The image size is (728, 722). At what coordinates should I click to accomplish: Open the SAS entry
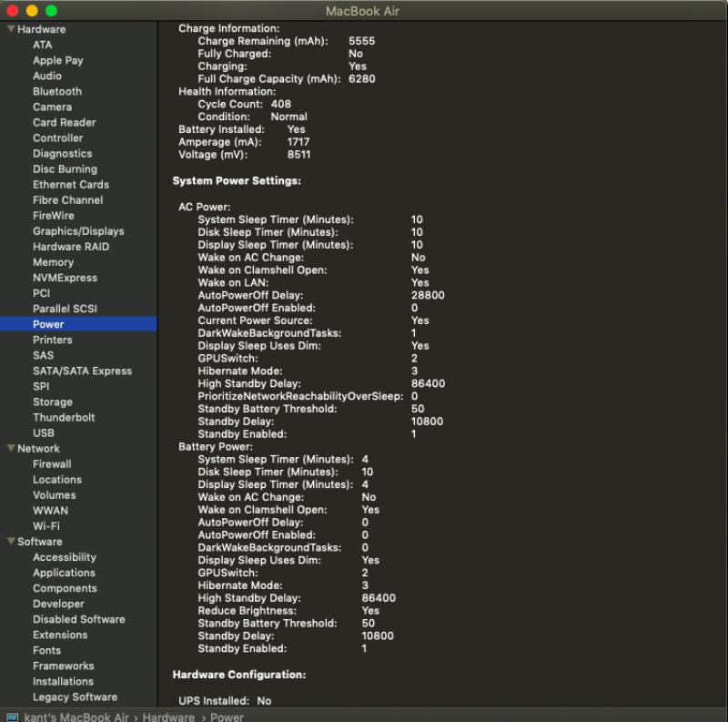click(43, 355)
